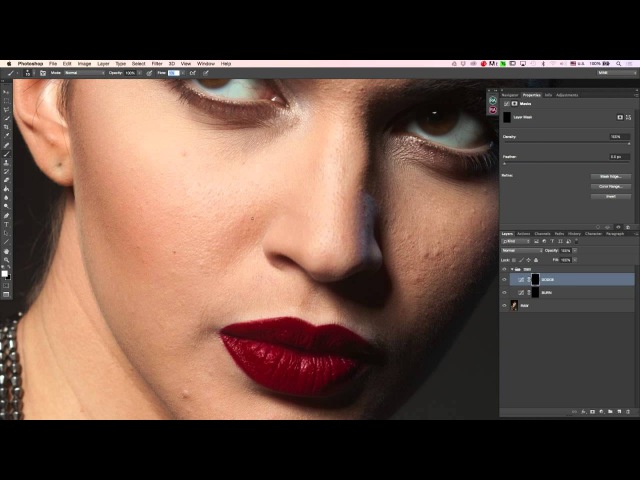Open the brush Mode dropdown set to Normal

(85, 73)
